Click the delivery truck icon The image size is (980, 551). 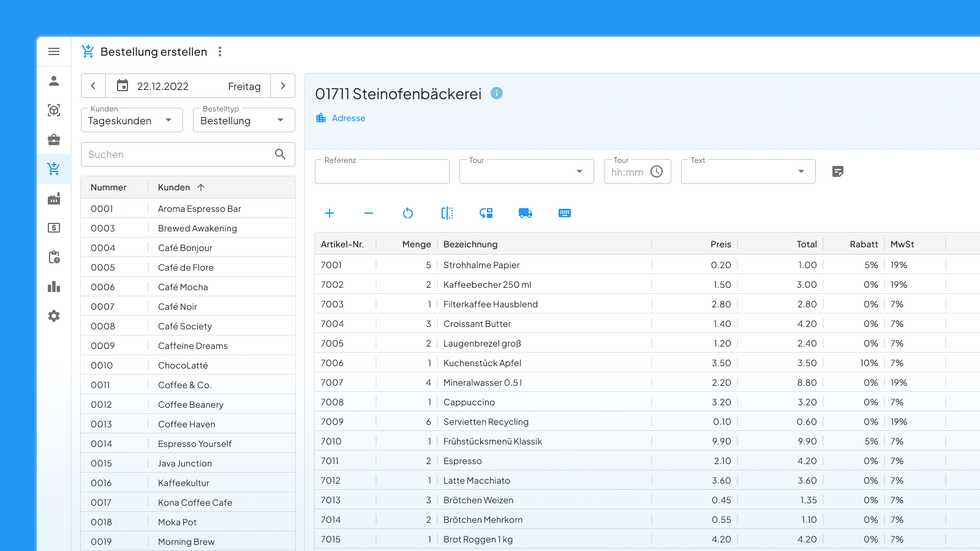point(526,213)
